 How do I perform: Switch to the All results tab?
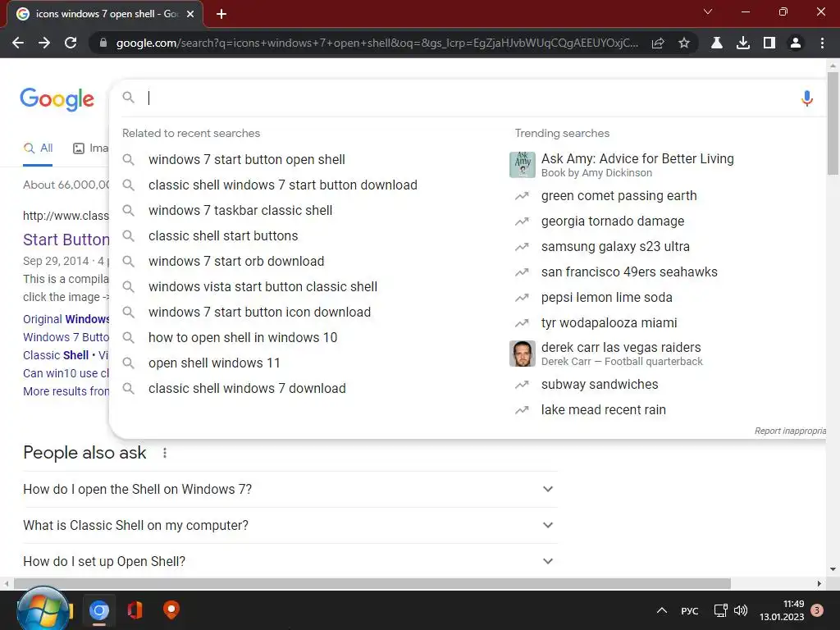pyautogui.click(x=38, y=148)
